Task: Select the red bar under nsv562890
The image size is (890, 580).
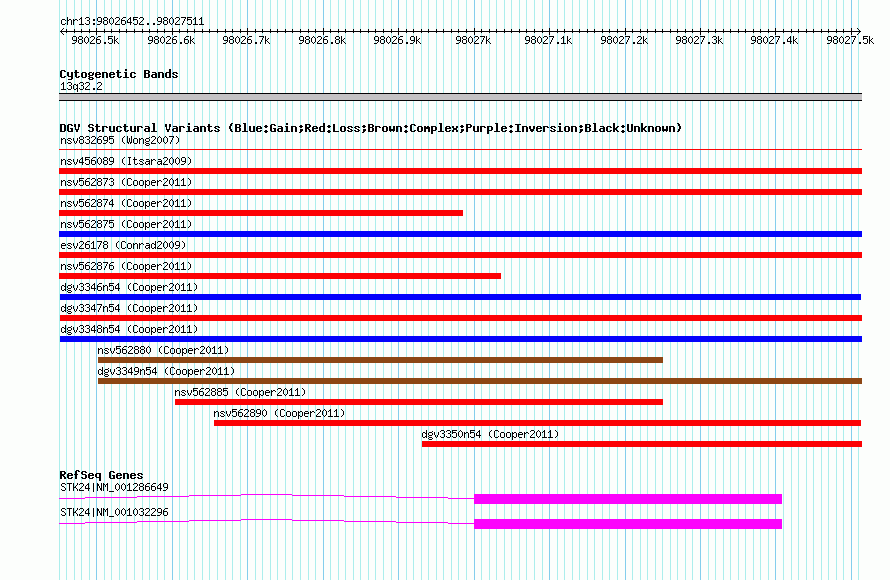Action: pos(538,423)
